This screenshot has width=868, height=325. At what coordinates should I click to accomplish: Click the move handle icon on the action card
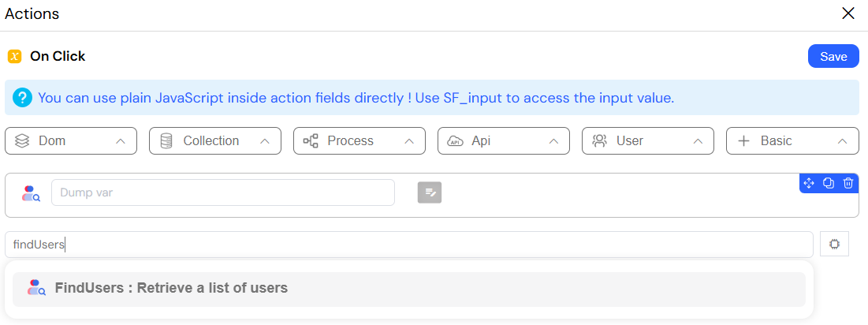pyautogui.click(x=808, y=183)
